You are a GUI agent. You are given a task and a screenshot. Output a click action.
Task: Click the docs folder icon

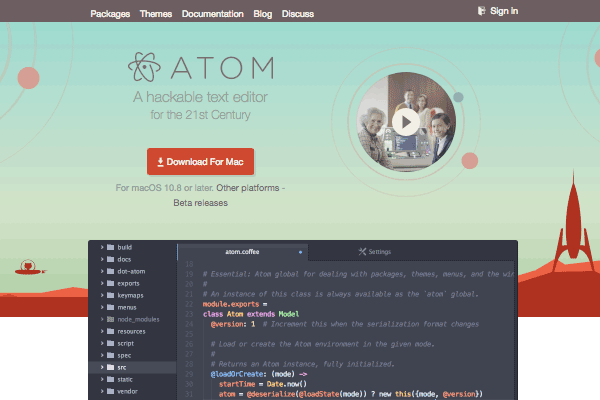(x=111, y=259)
